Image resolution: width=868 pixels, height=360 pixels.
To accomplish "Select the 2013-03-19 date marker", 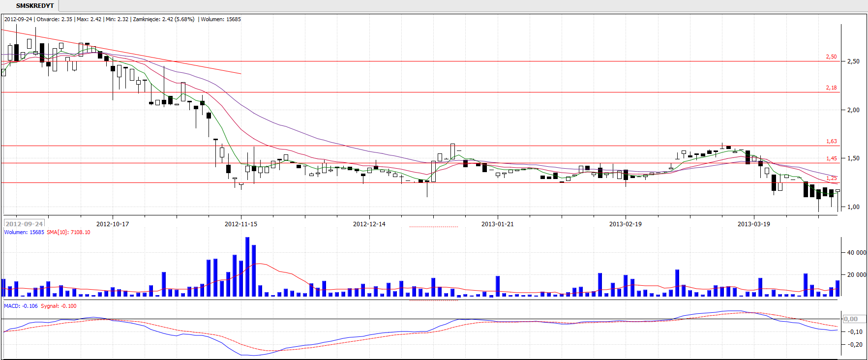I will [753, 224].
